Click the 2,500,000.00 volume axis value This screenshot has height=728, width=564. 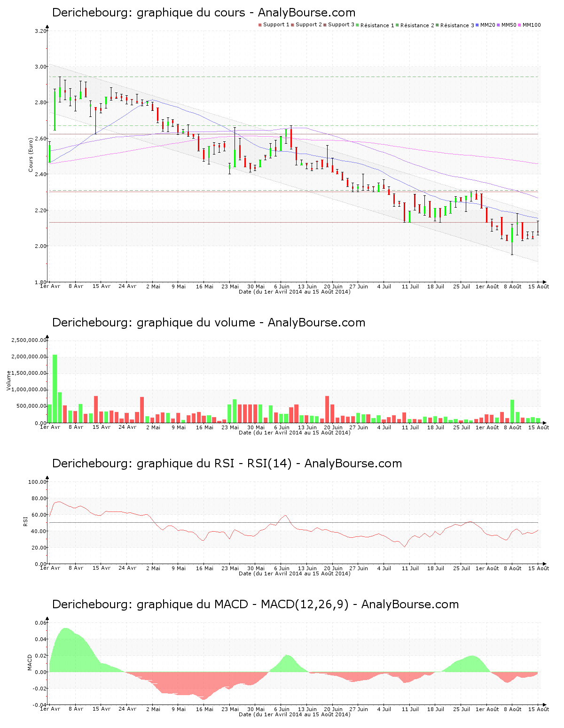click(x=29, y=340)
